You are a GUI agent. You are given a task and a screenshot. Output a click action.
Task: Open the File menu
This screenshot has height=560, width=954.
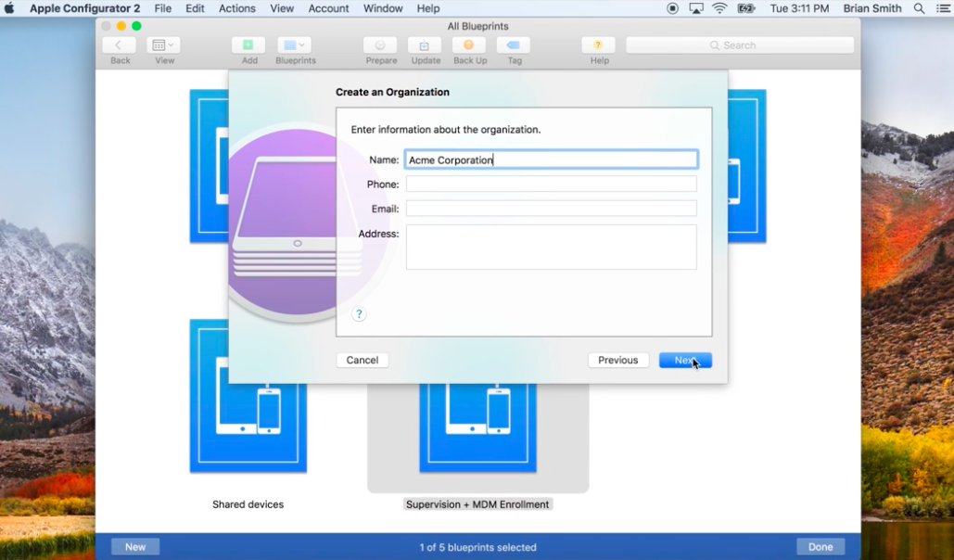click(162, 8)
